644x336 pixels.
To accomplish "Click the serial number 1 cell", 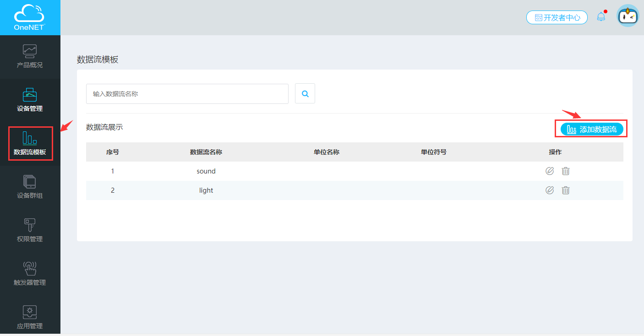I will [113, 171].
